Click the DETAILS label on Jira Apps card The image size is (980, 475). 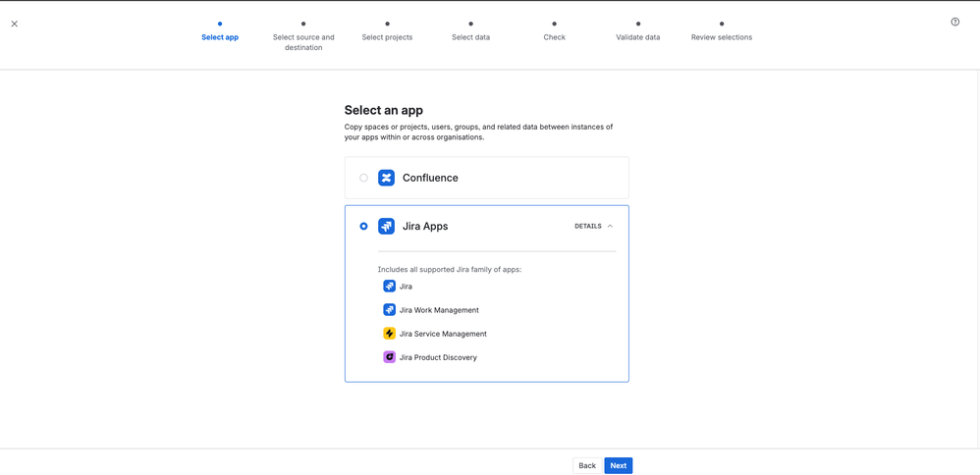click(x=588, y=227)
